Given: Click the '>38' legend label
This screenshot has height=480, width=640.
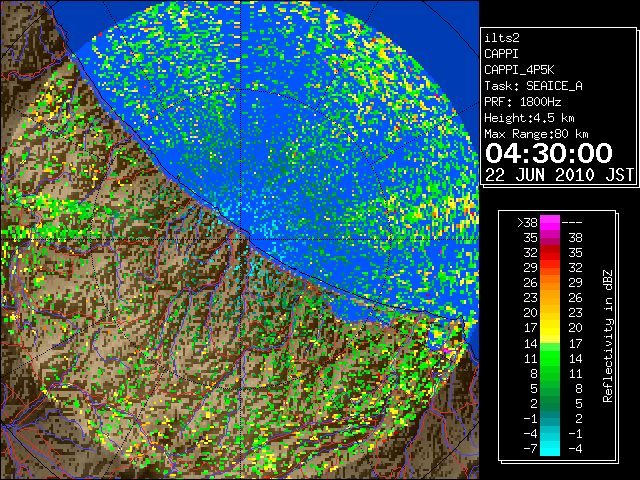Looking at the screenshot, I should pyautogui.click(x=527, y=223).
